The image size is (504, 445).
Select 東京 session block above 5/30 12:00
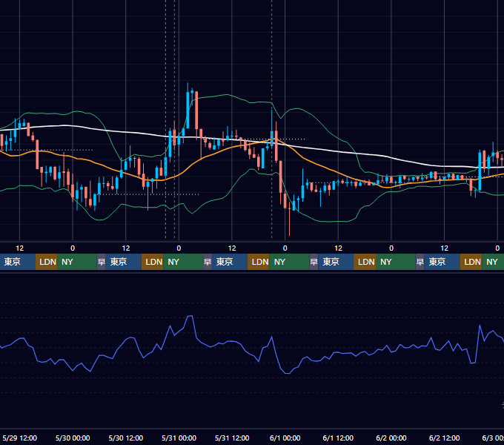point(124,262)
